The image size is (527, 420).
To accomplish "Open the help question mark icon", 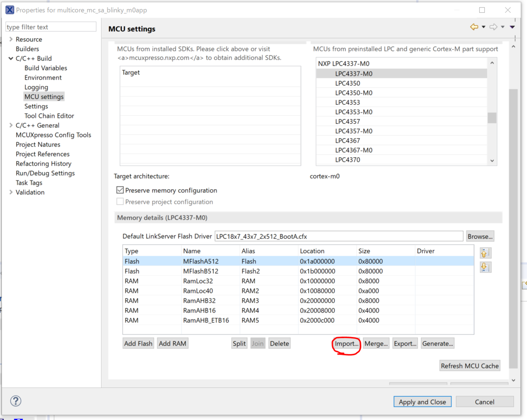I will click(x=16, y=401).
